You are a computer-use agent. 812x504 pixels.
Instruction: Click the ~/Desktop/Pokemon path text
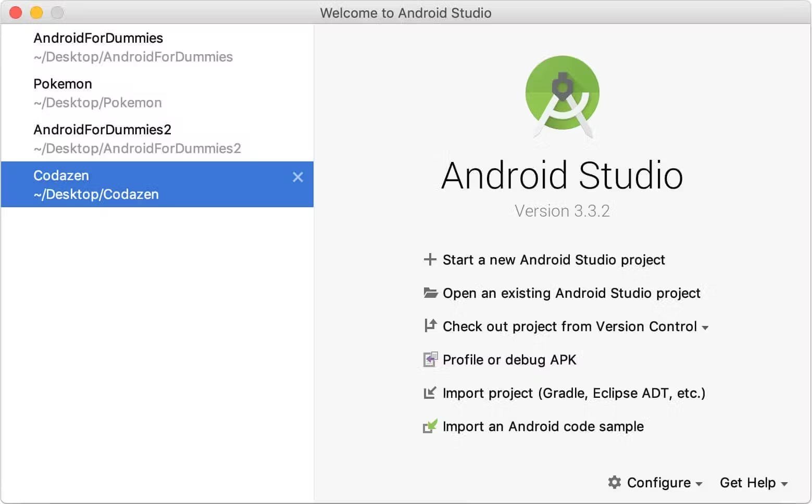98,103
